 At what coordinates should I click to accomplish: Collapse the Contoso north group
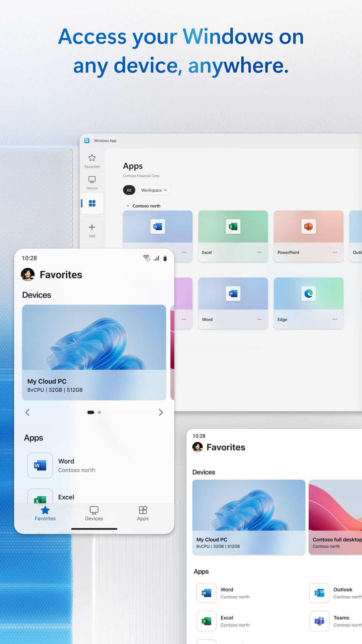point(128,206)
